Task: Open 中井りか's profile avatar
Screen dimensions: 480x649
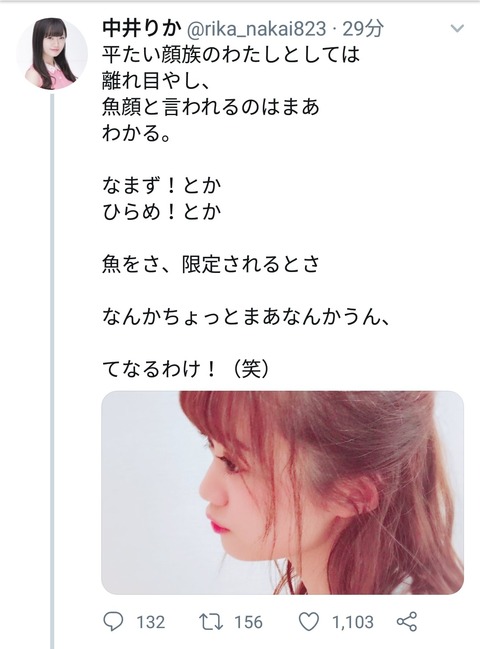Action: point(53,53)
